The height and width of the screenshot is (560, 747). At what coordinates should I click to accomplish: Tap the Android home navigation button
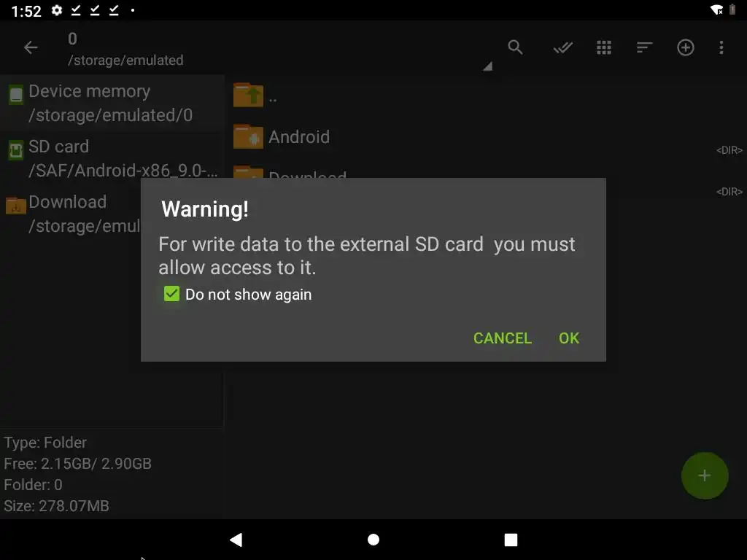373,540
